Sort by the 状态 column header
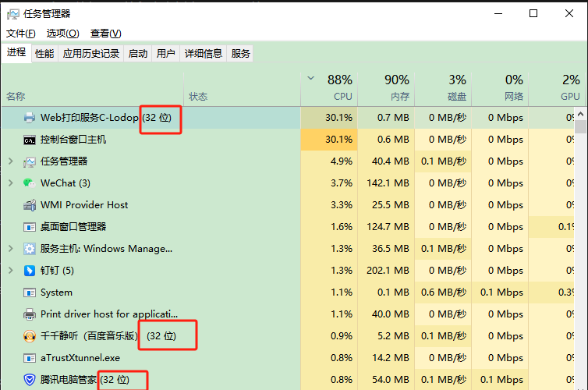This screenshot has height=390, width=588. pos(243,89)
